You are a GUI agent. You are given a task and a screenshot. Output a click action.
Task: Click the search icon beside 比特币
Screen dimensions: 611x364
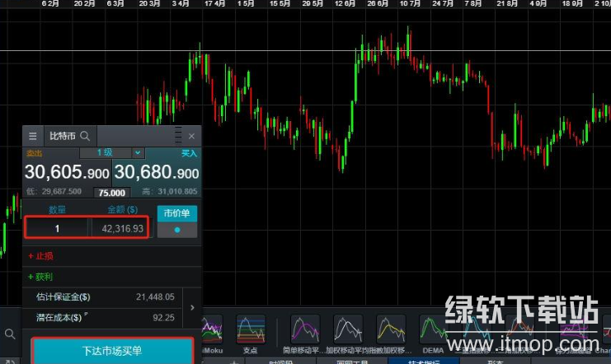85,136
